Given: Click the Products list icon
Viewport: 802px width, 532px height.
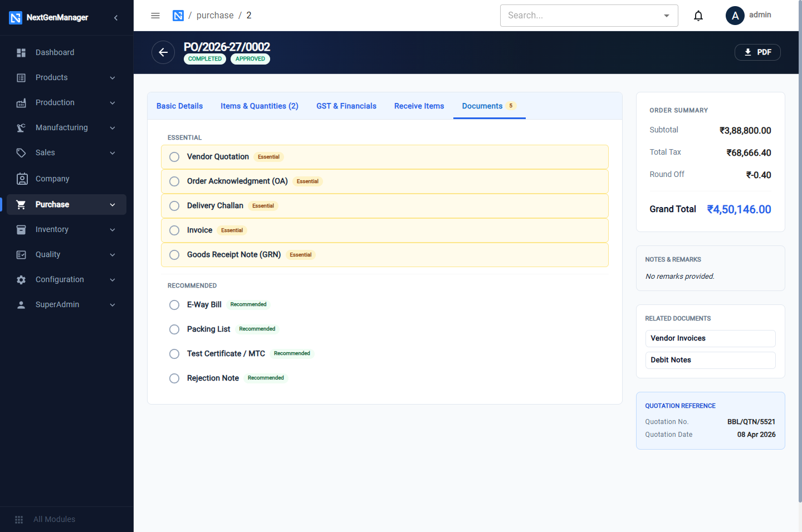Looking at the screenshot, I should click(x=21, y=77).
